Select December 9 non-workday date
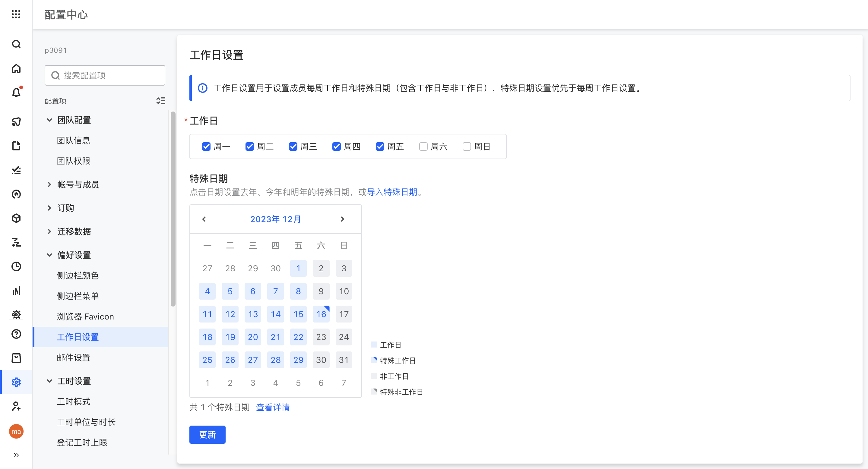This screenshot has width=868, height=469. 321,291
